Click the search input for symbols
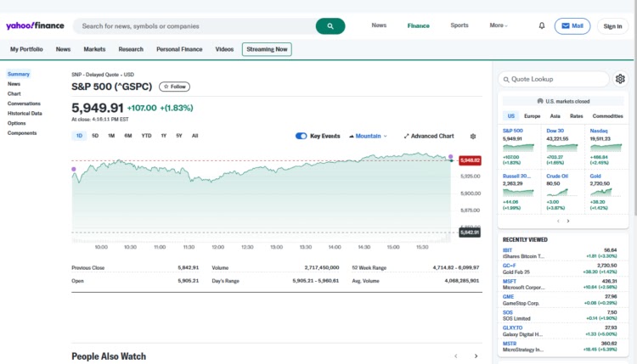The height and width of the screenshot is (364, 637). pos(194,26)
